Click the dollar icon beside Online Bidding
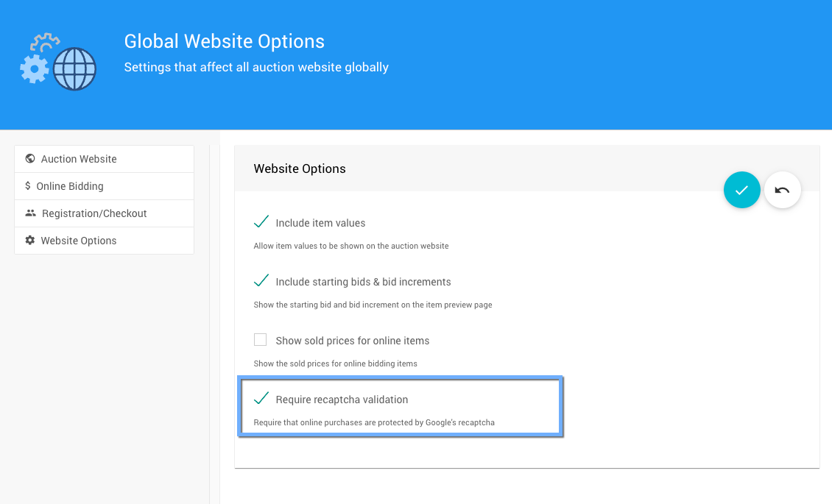Viewport: 832px width, 504px height. [x=28, y=186]
